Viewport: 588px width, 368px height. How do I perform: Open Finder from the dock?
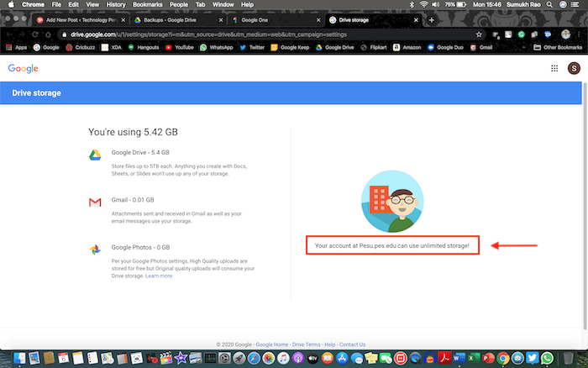coord(19,358)
